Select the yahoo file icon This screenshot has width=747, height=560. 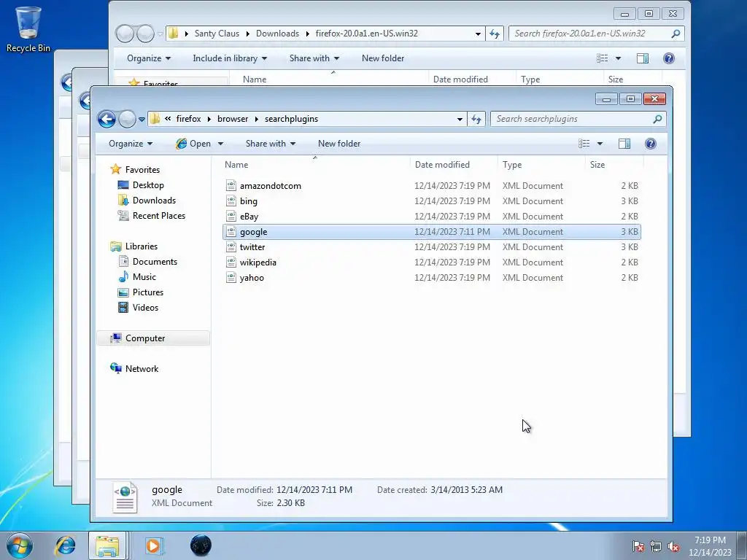pos(231,277)
